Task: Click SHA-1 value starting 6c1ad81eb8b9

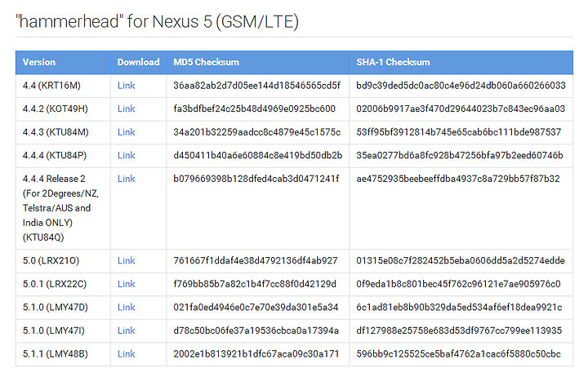Action: [459, 307]
